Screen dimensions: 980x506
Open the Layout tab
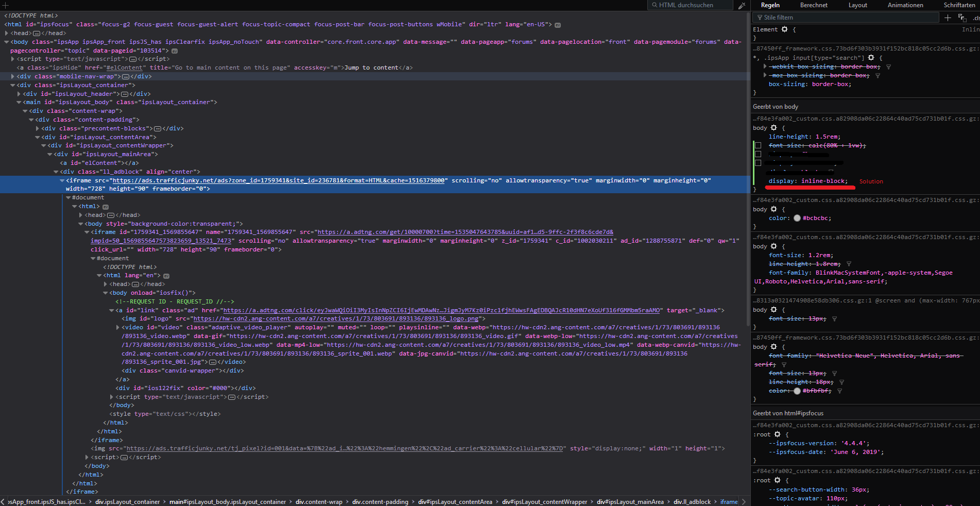(857, 5)
